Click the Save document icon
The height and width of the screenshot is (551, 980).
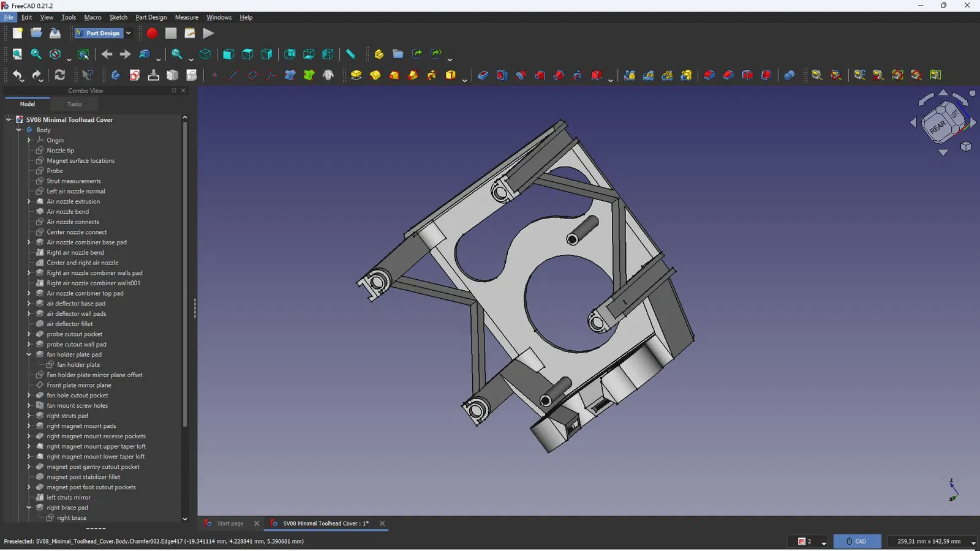pyautogui.click(x=55, y=33)
